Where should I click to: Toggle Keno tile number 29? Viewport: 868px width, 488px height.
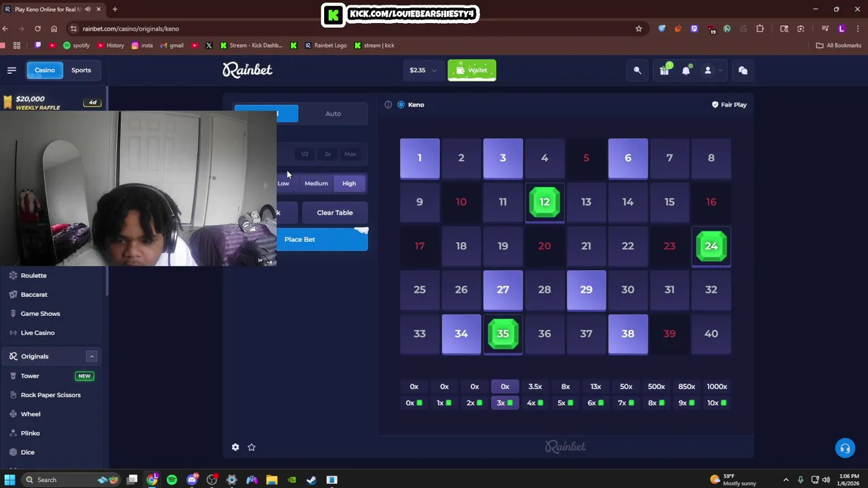coord(587,290)
